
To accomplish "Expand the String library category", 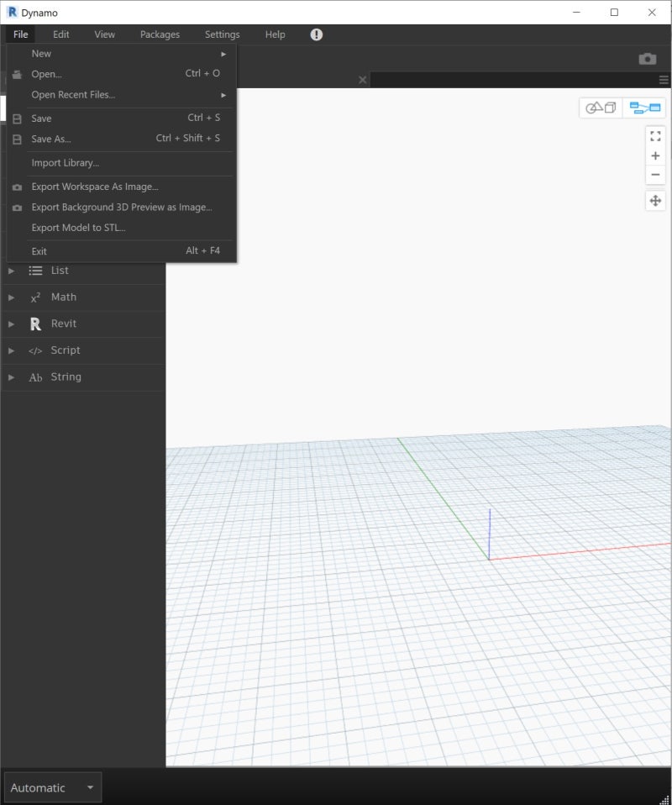I will point(11,376).
